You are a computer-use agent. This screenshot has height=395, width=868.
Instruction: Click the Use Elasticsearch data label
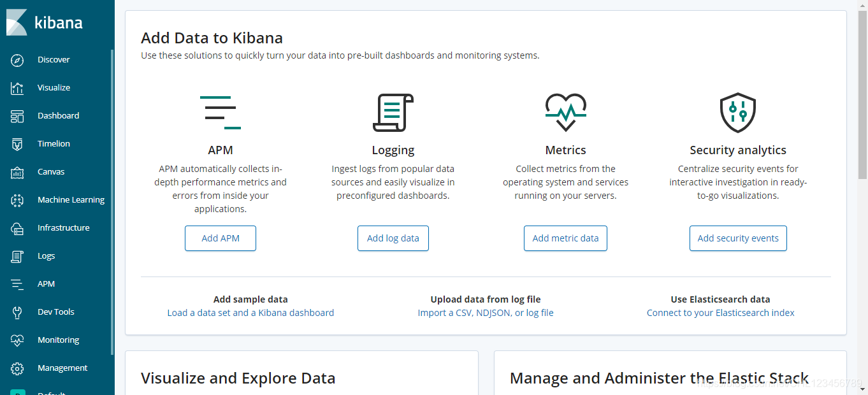click(x=721, y=299)
